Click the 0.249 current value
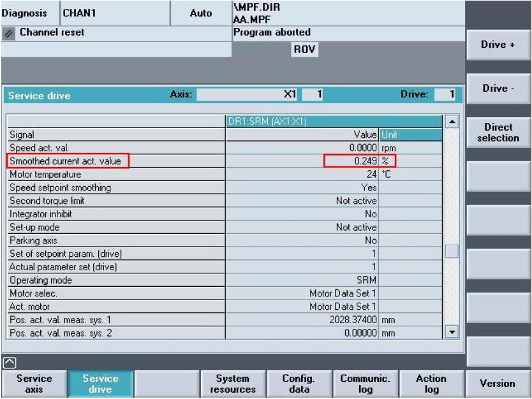 tap(365, 161)
